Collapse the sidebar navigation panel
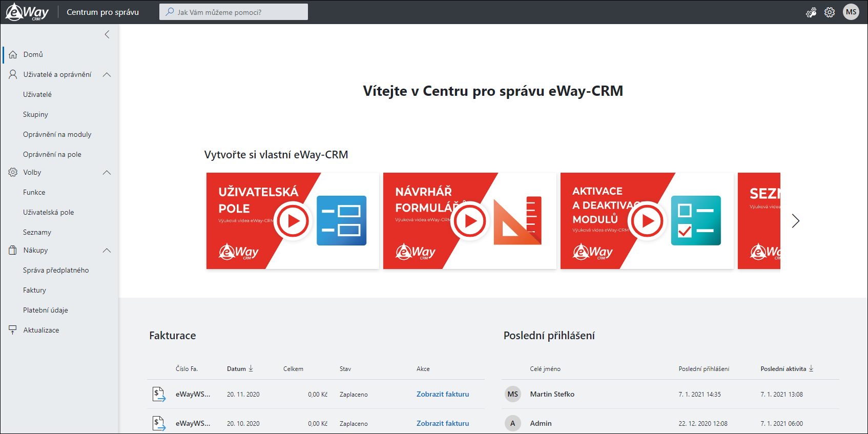The image size is (868, 434). pos(107,34)
